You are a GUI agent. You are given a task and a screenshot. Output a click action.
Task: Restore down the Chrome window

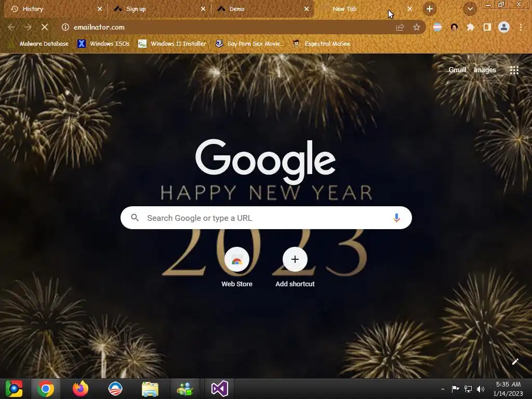pyautogui.click(x=501, y=4)
